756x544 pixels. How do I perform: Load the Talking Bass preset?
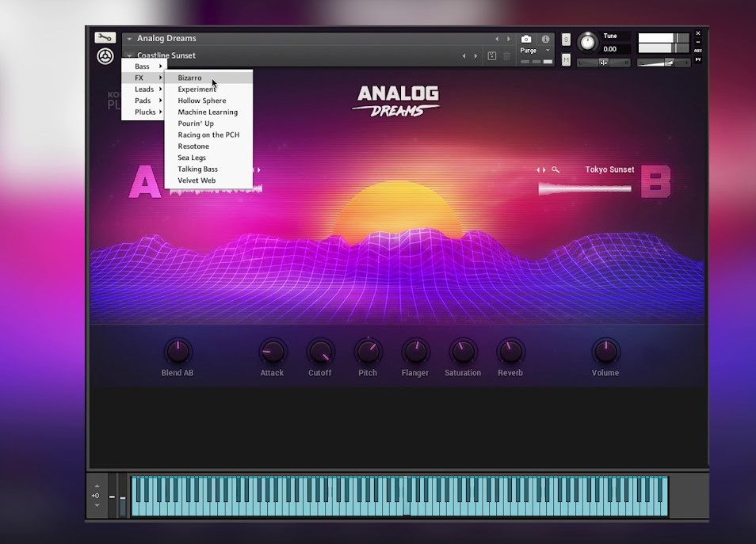click(x=208, y=169)
